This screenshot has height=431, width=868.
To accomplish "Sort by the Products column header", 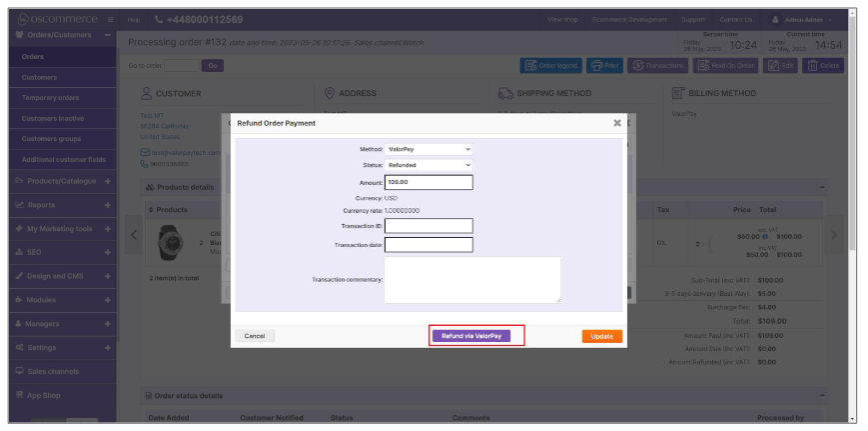I will (168, 209).
